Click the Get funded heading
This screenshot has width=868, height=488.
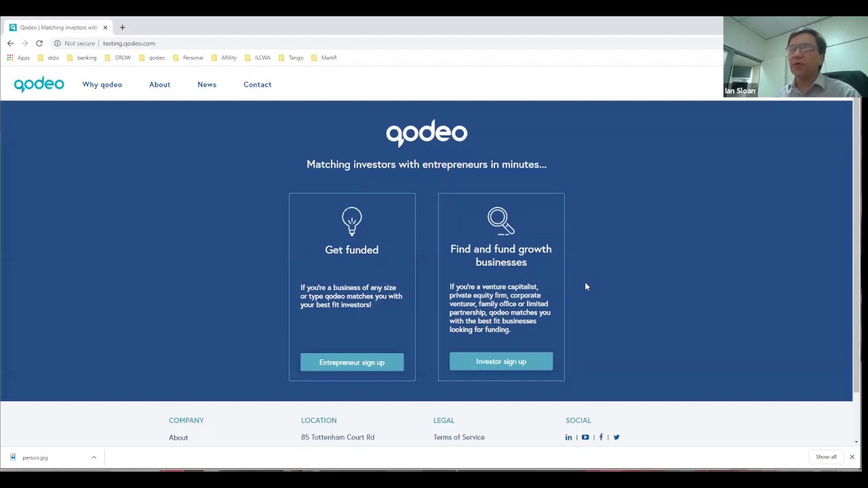[352, 249]
